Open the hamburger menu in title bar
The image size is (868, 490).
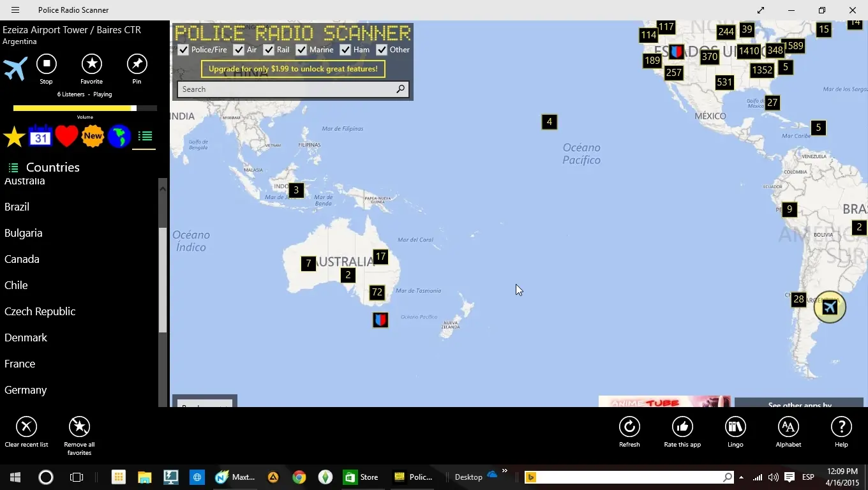[15, 10]
